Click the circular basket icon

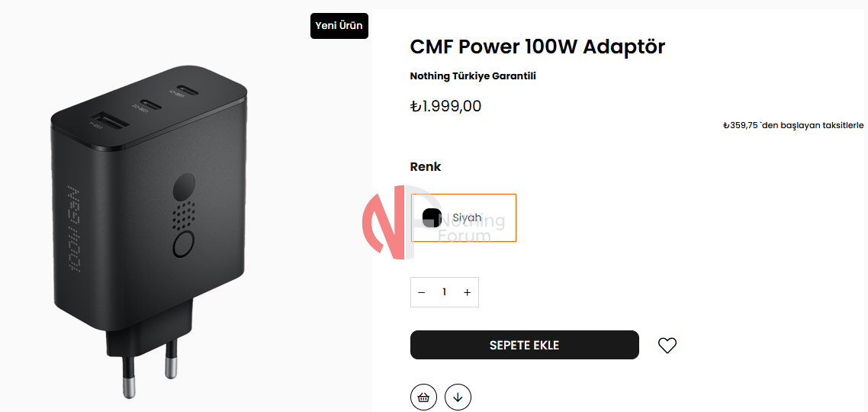(x=424, y=397)
